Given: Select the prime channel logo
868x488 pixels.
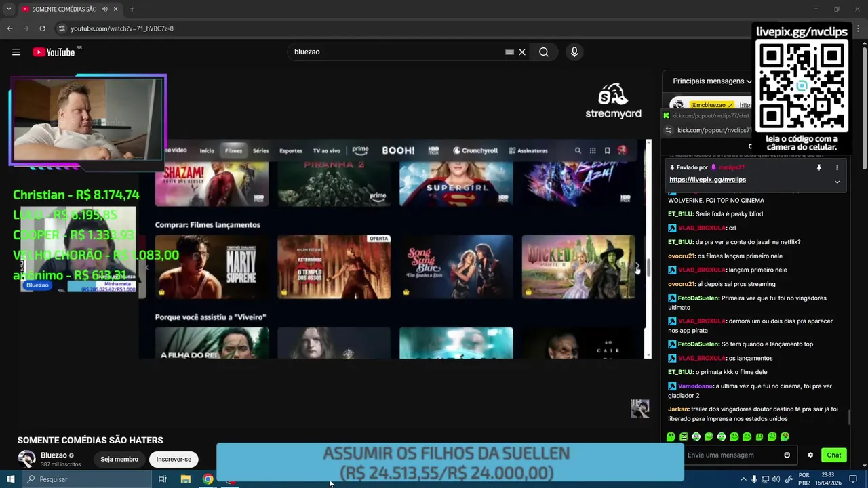Looking at the screenshot, I should pyautogui.click(x=360, y=150).
